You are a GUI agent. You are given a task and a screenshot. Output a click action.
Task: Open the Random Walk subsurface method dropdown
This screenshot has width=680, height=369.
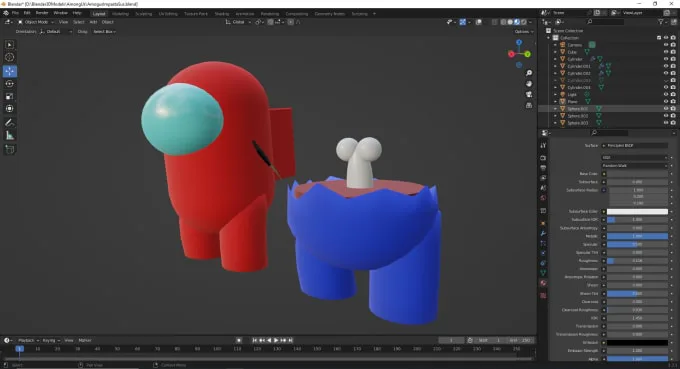coord(634,166)
